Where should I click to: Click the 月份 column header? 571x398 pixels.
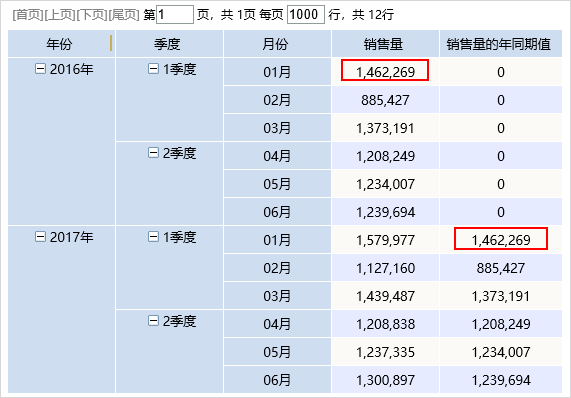(277, 44)
